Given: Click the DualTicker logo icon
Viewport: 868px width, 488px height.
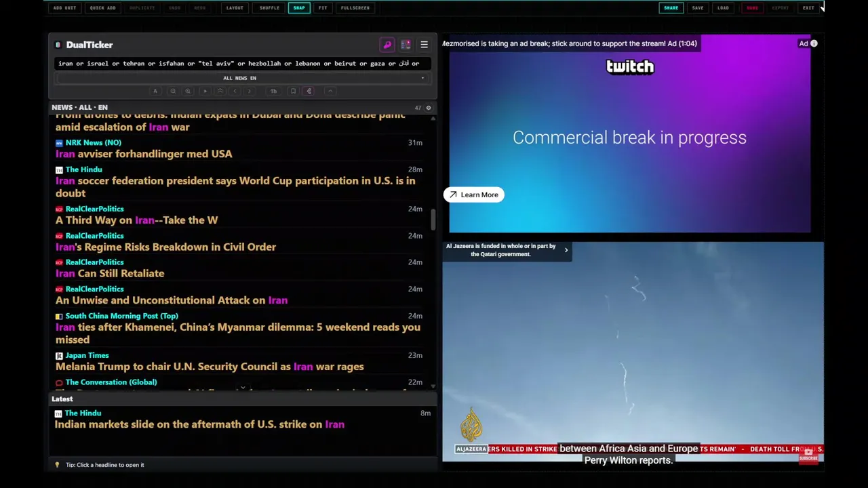Looking at the screenshot, I should 58,45.
